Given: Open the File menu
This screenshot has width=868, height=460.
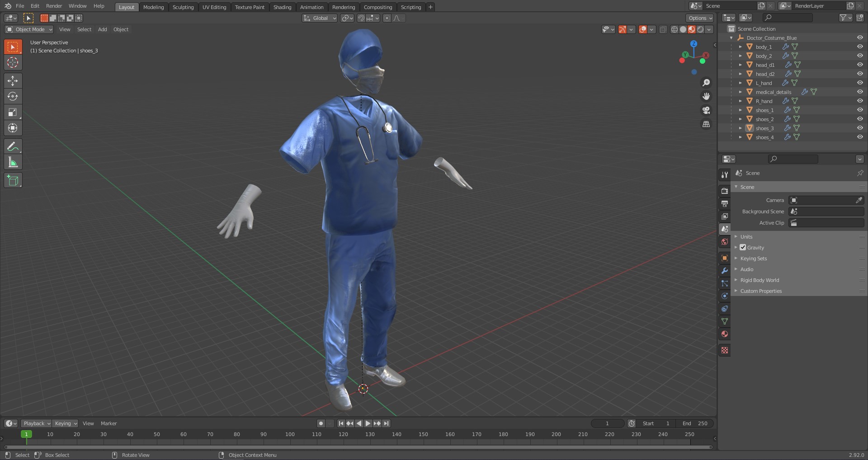Looking at the screenshot, I should tap(20, 6).
